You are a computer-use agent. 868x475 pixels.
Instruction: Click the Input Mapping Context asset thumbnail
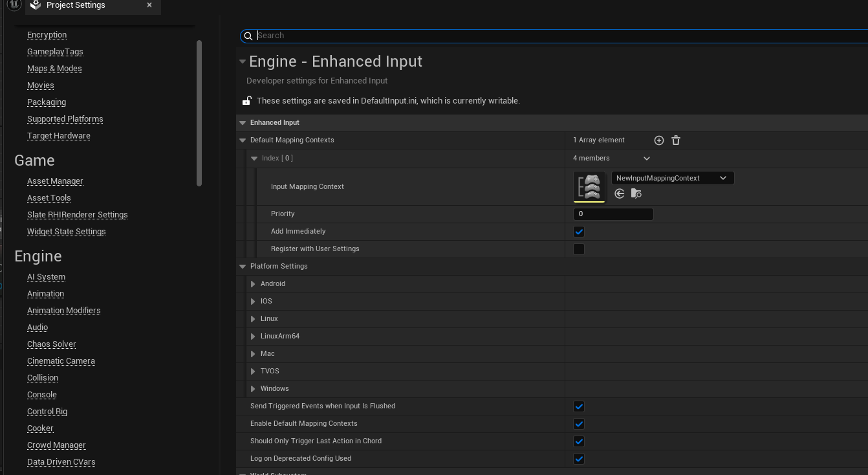(x=589, y=186)
